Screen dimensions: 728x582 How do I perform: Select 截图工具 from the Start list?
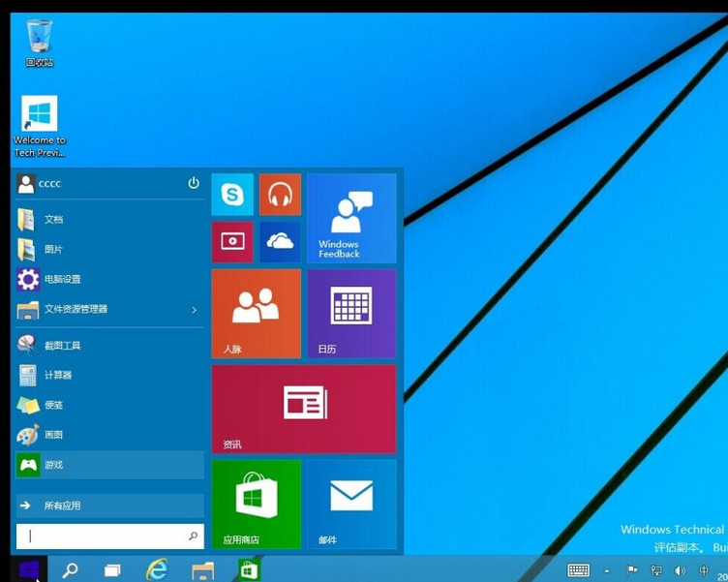(x=63, y=346)
